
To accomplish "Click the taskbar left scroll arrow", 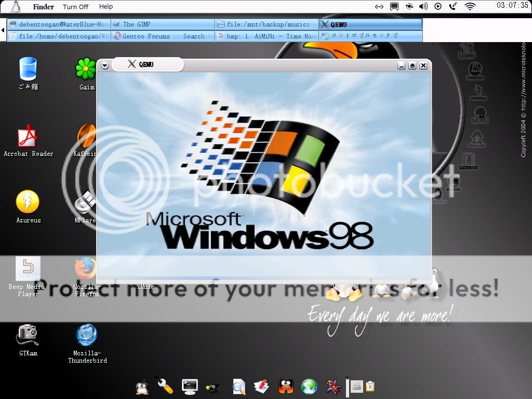I will click(3, 30).
